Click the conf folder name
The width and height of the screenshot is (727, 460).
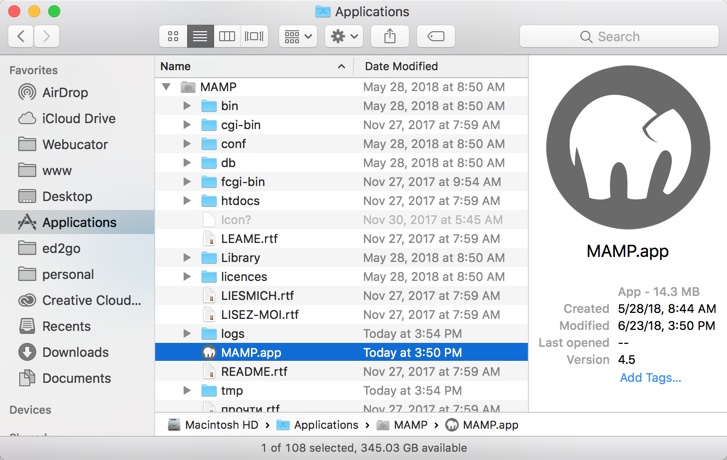[233, 144]
